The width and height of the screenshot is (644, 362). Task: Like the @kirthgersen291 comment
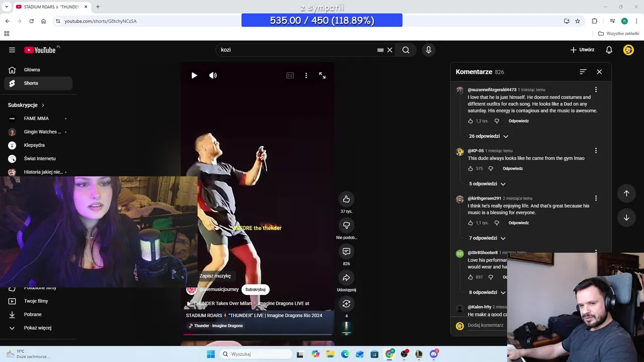[x=471, y=223]
